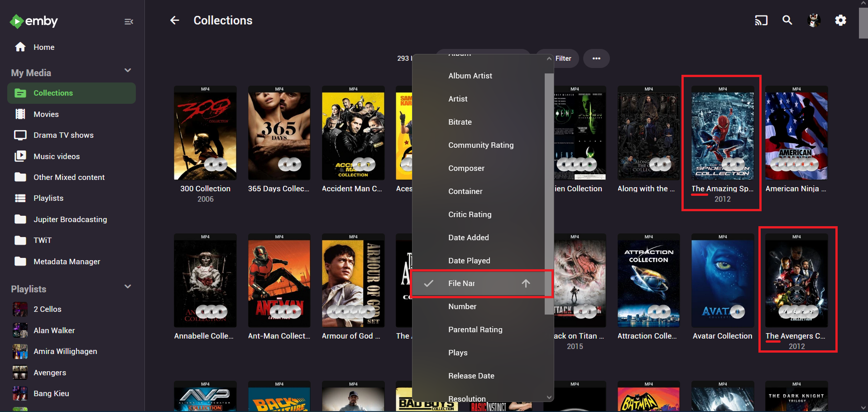The height and width of the screenshot is (412, 868).
Task: Open the Metadata Manager
Action: click(67, 262)
